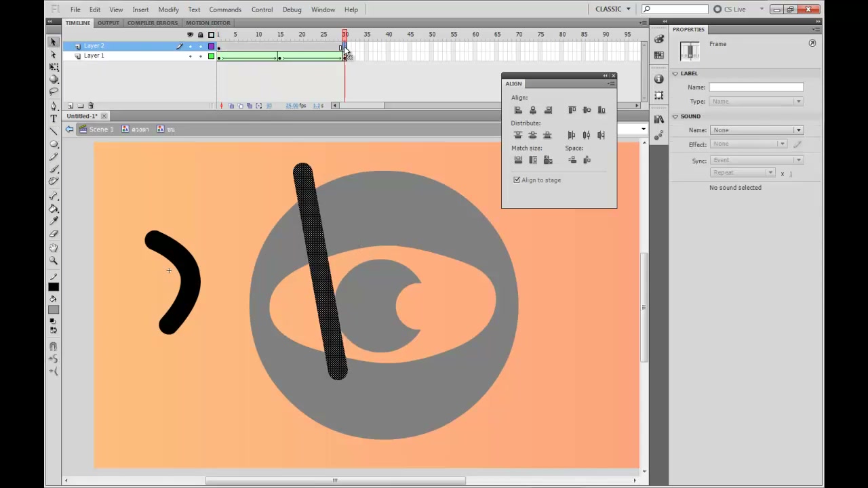Screen dimensions: 868x488
Task: Select the Pencil tool
Action: tap(54, 157)
